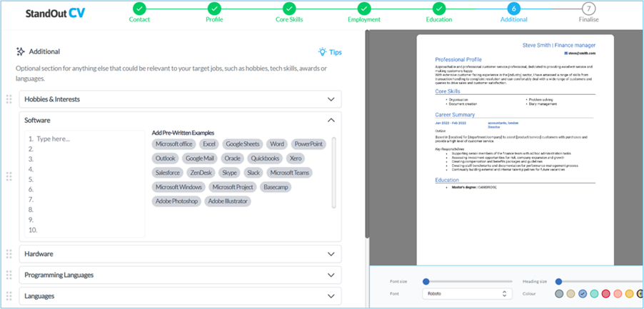Click the pre-written examples scrollbar
This screenshot has width=644, height=309.
pyautogui.click(x=334, y=173)
